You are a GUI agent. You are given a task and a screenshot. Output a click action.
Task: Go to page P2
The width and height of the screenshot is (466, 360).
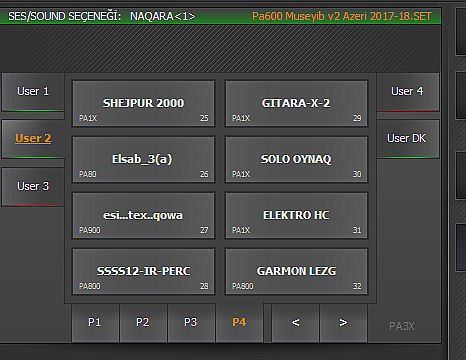[143, 322]
